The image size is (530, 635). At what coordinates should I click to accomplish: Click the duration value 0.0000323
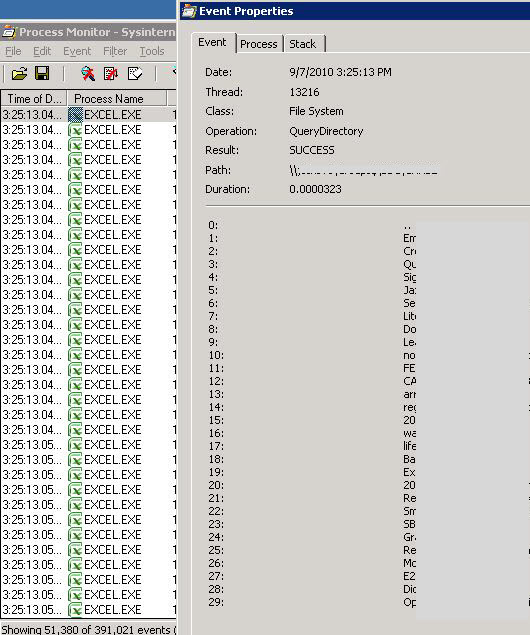click(315, 189)
